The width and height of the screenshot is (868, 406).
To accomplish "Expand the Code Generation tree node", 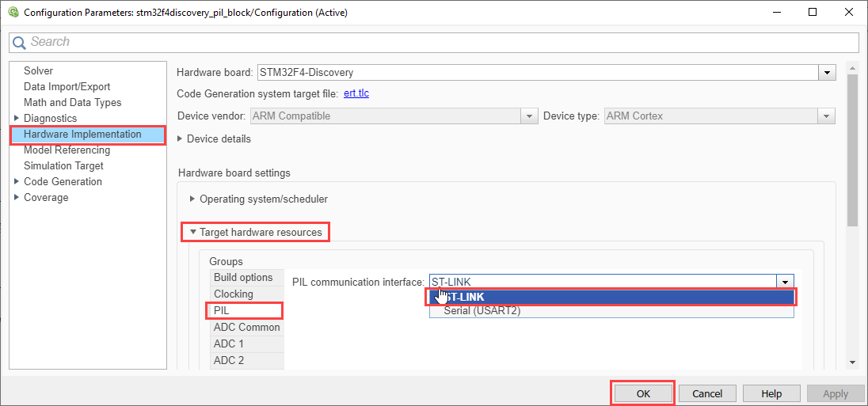I will click(x=17, y=181).
